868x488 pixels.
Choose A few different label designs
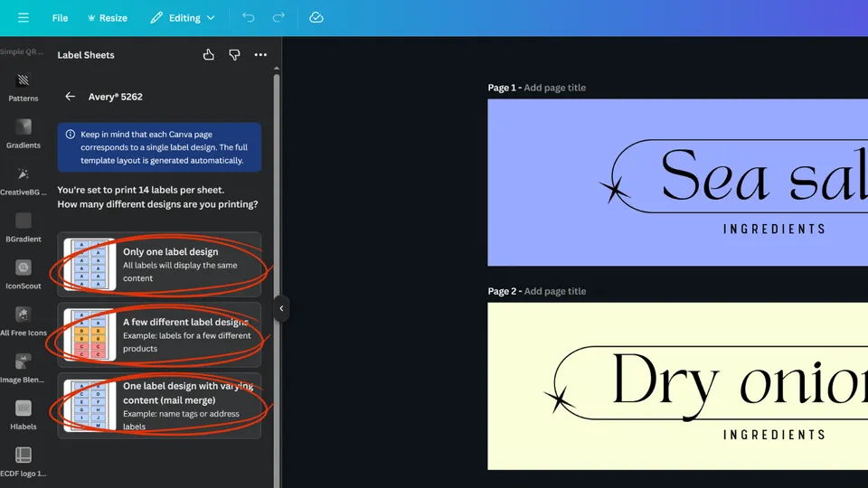159,334
